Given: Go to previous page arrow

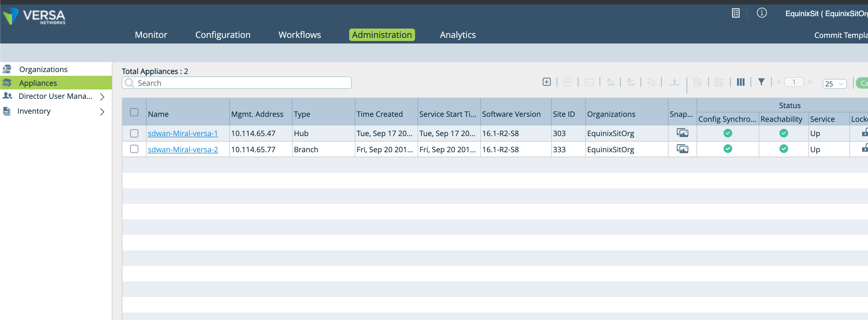Looking at the screenshot, I should [778, 82].
